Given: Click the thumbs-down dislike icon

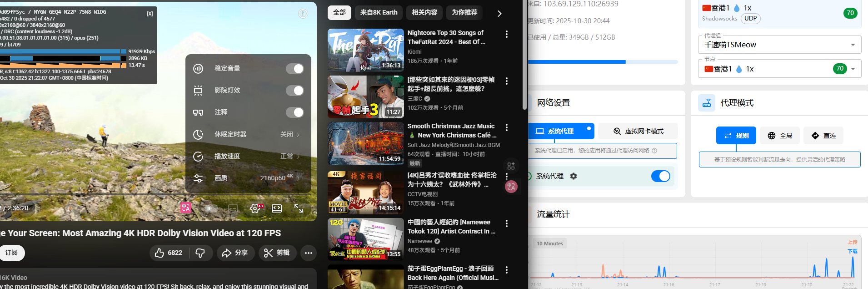Looking at the screenshot, I should point(200,253).
